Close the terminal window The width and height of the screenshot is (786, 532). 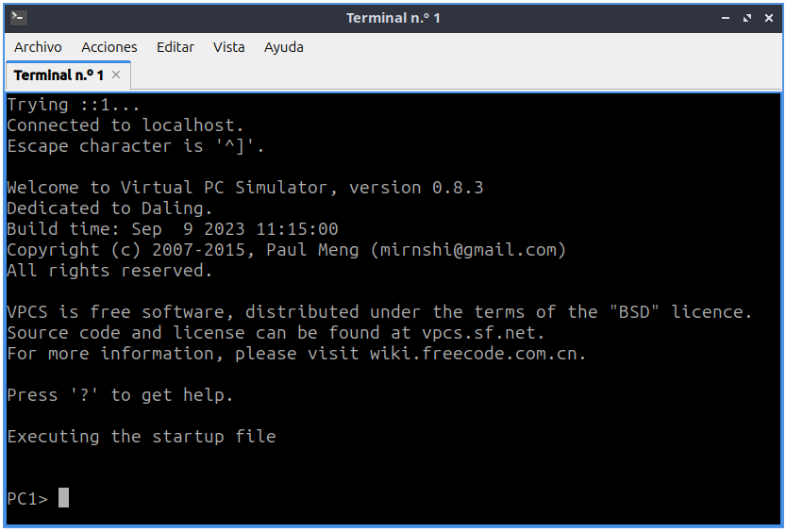(x=767, y=18)
